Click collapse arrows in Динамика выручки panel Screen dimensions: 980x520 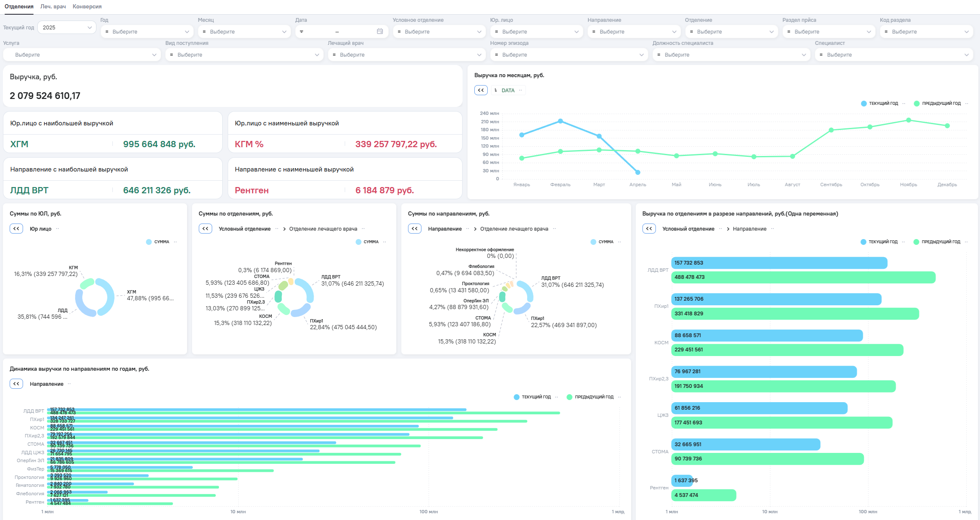tap(16, 384)
